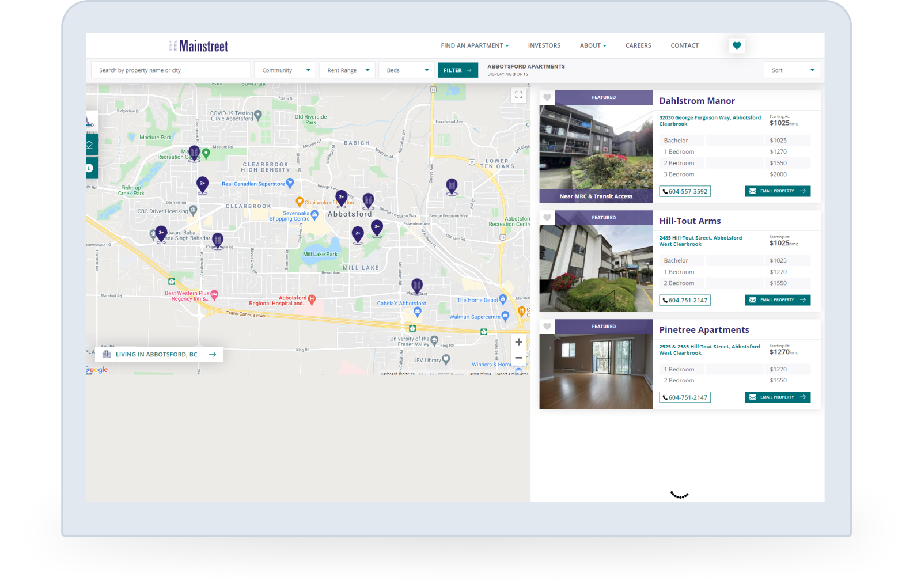
Task: Zoom out on the map
Action: [x=518, y=358]
